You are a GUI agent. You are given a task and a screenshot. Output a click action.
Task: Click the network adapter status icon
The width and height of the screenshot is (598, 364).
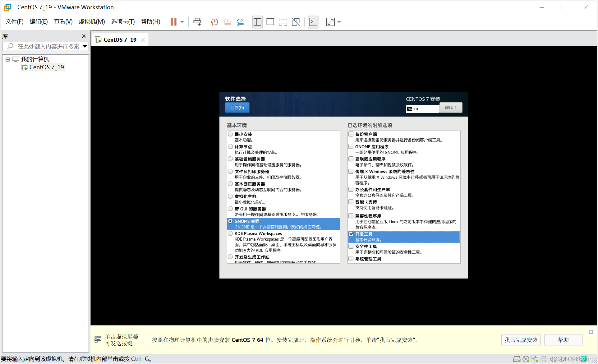pyautogui.click(x=535, y=359)
